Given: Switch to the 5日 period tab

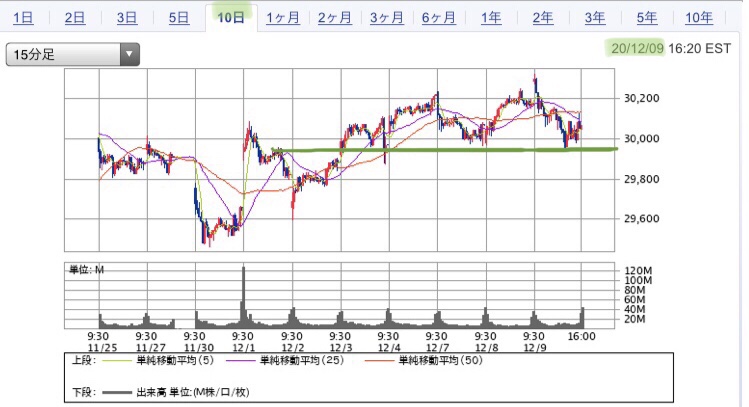Looking at the screenshot, I should (179, 18).
